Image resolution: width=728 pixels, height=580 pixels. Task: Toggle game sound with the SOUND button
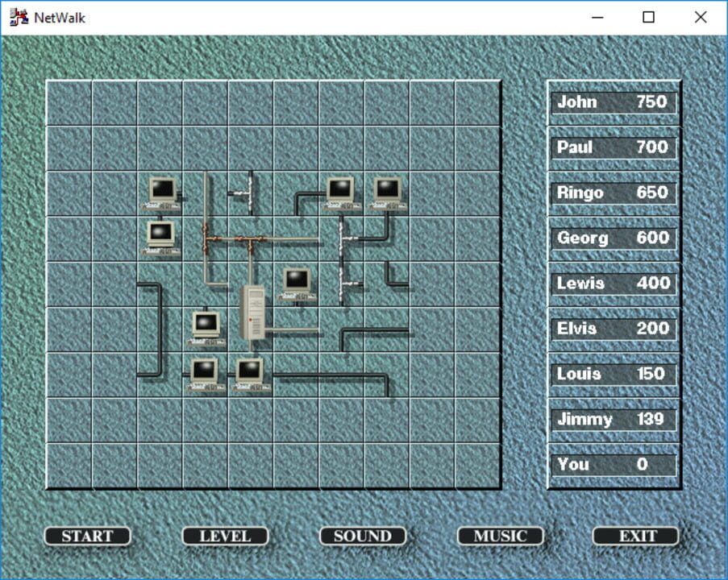click(362, 536)
